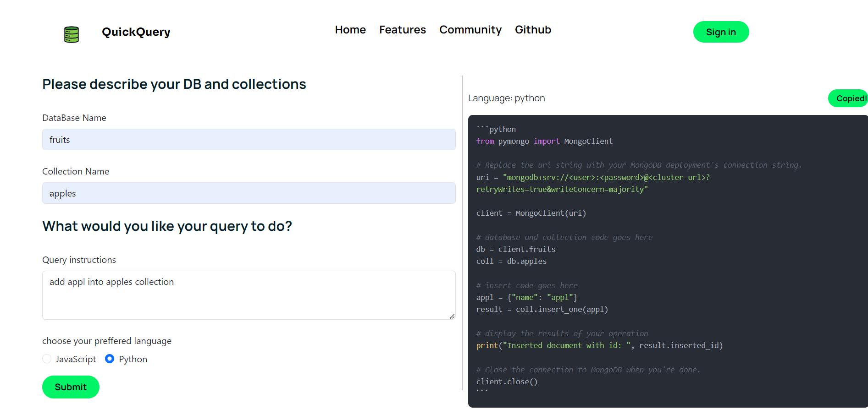868x409 pixels.
Task: Select the JavaScript radio button
Action: (x=47, y=359)
